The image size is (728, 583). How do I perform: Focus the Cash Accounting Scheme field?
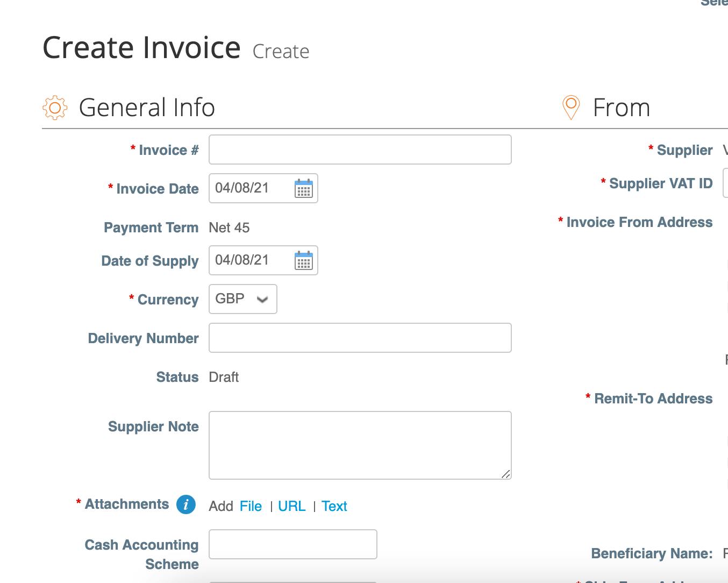pos(292,544)
